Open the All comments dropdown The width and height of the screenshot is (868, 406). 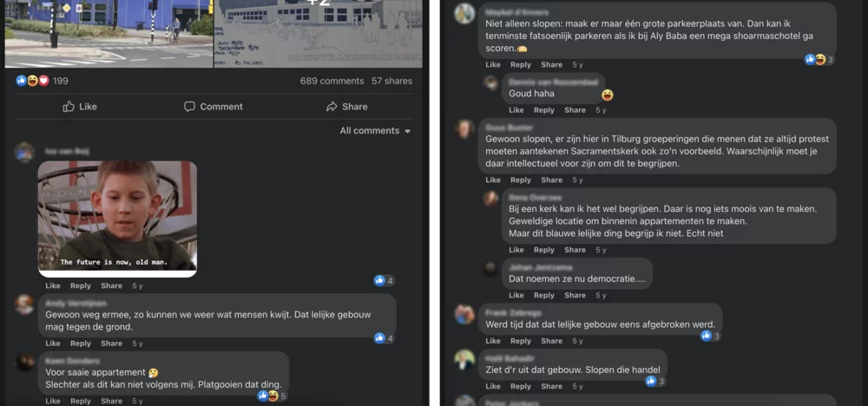pyautogui.click(x=375, y=131)
